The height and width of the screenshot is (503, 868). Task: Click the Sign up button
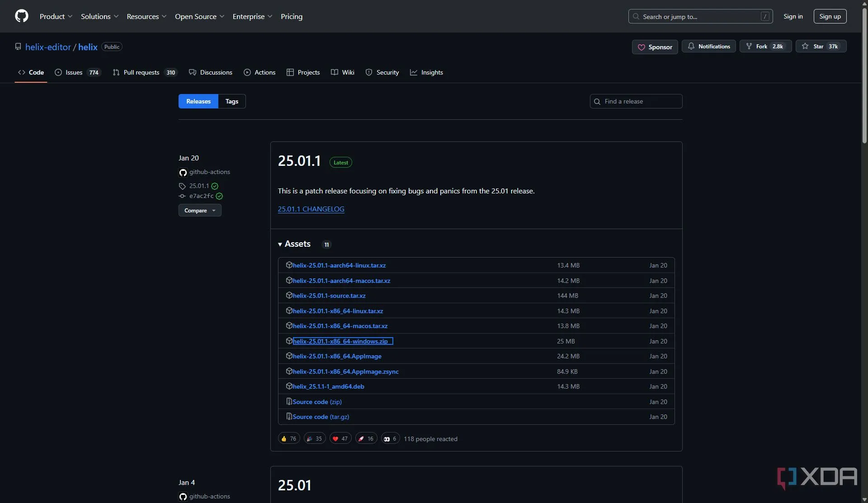pyautogui.click(x=830, y=16)
